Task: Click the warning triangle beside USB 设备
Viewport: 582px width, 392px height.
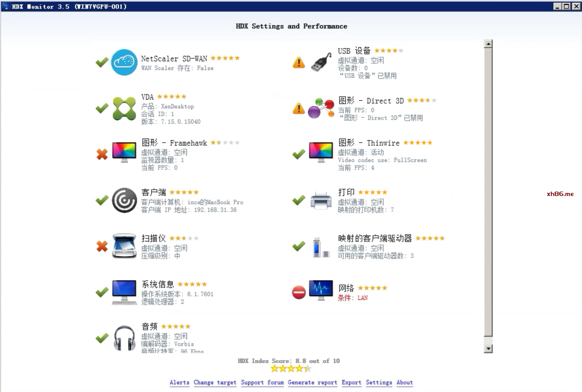Action: 299,62
